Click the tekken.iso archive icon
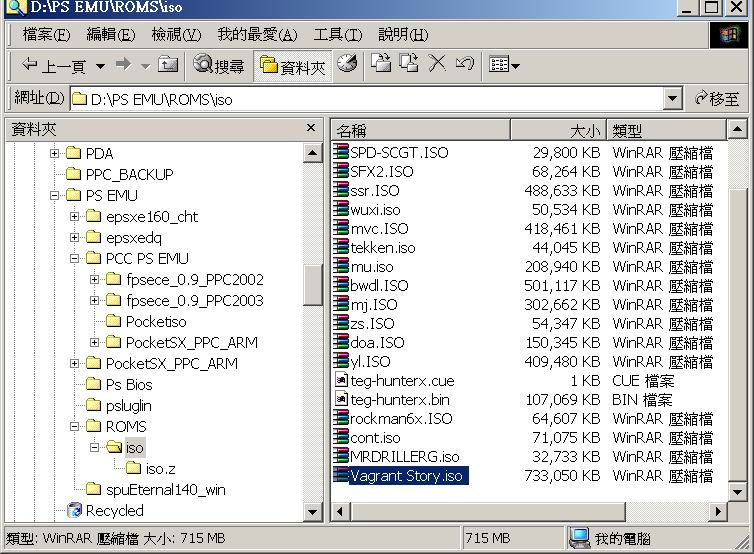This screenshot has width=754, height=554. click(341, 247)
